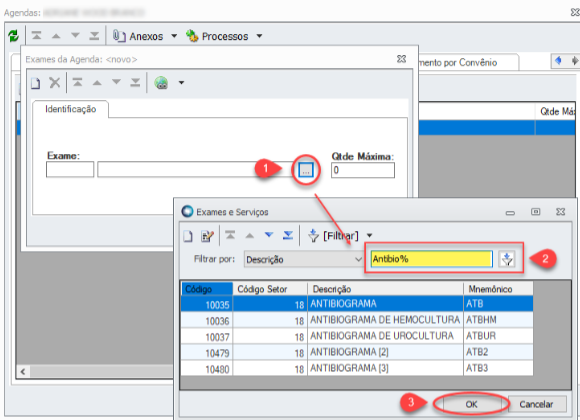Click the green refresh icon in Agendas toolbar
The width and height of the screenshot is (580, 420).
point(13,36)
